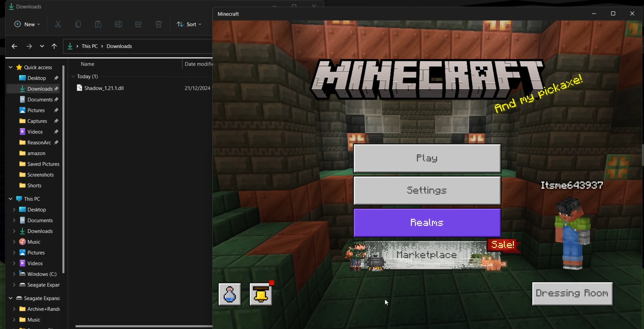Click the Share icon in File Explorer toolbar

tap(138, 24)
